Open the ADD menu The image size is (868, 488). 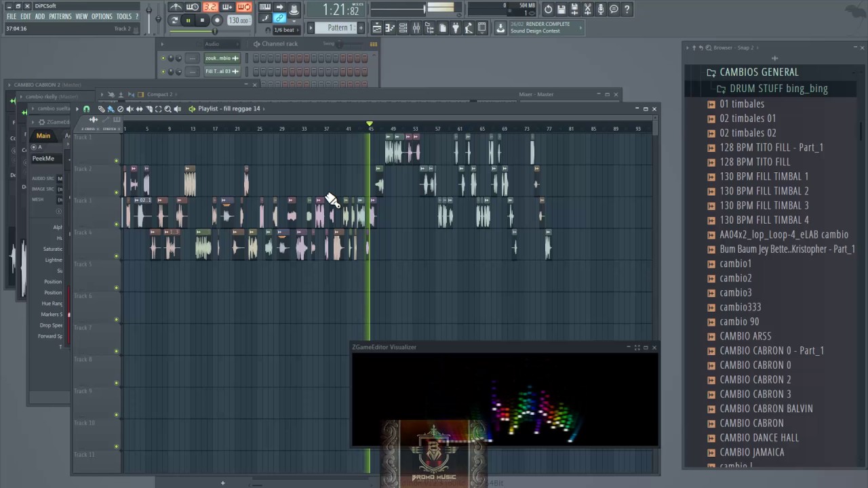[x=40, y=16]
